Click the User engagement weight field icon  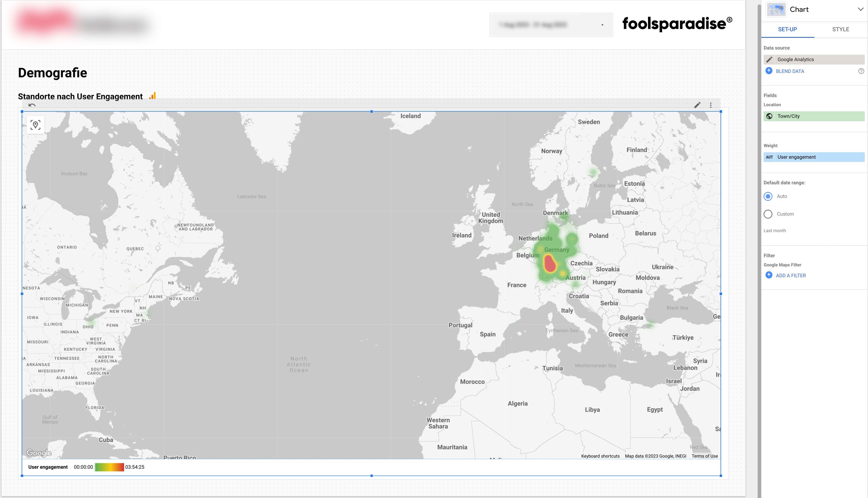(x=770, y=157)
